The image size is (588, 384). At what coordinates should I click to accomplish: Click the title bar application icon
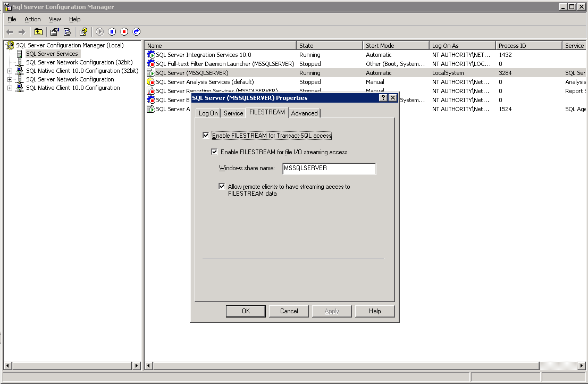click(7, 7)
